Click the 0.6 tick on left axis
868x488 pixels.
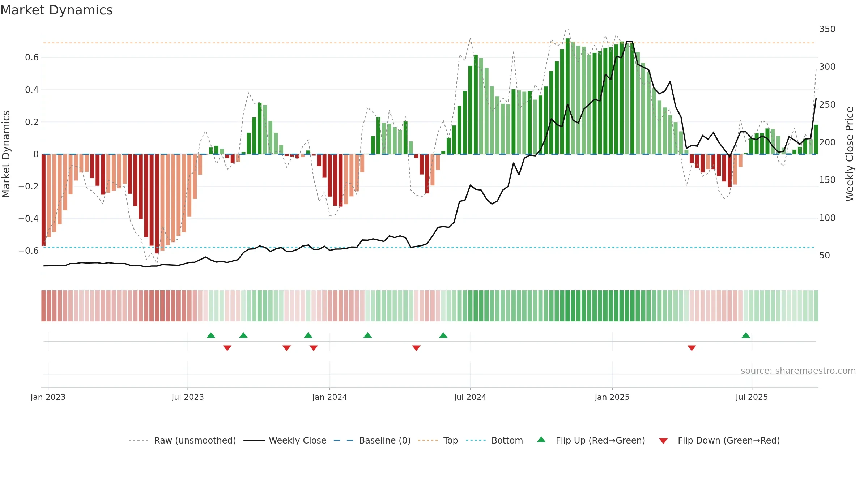[32, 57]
